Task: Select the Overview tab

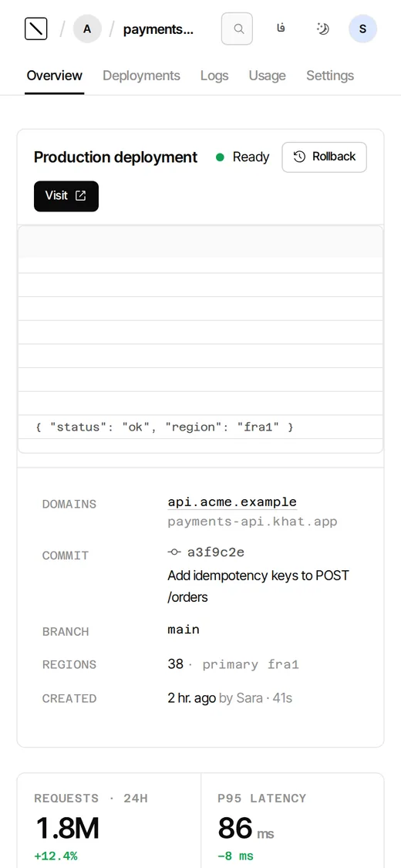Action: [54, 76]
